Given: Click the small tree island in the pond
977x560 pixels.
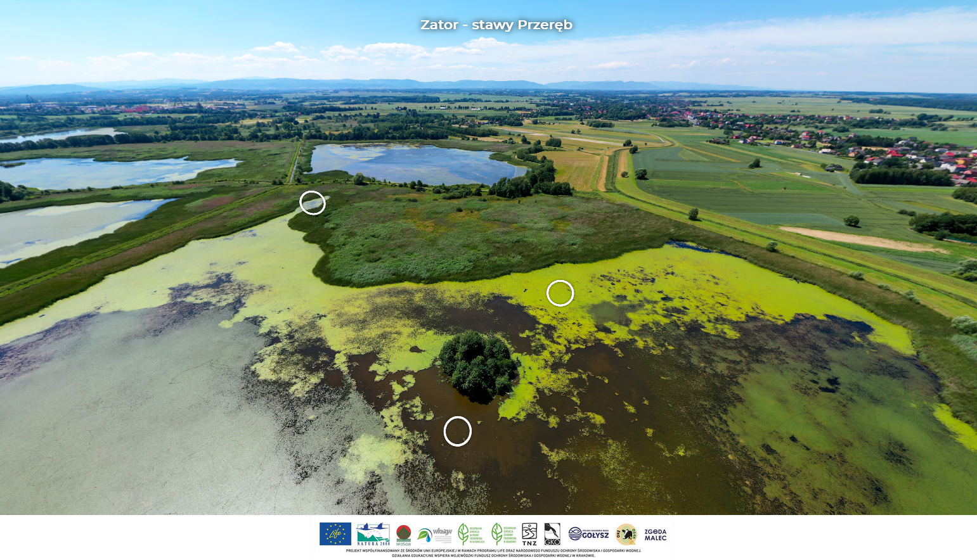Looking at the screenshot, I should coord(479,366).
